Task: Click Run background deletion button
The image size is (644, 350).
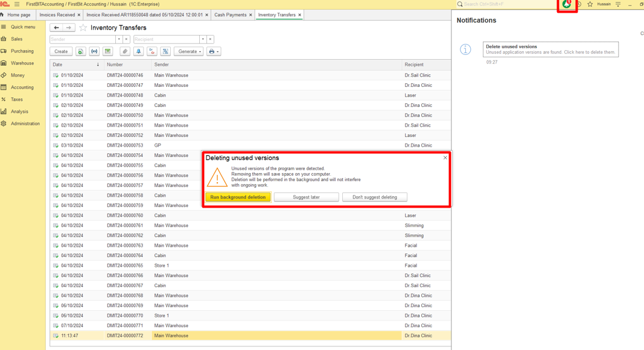Action: coord(238,197)
